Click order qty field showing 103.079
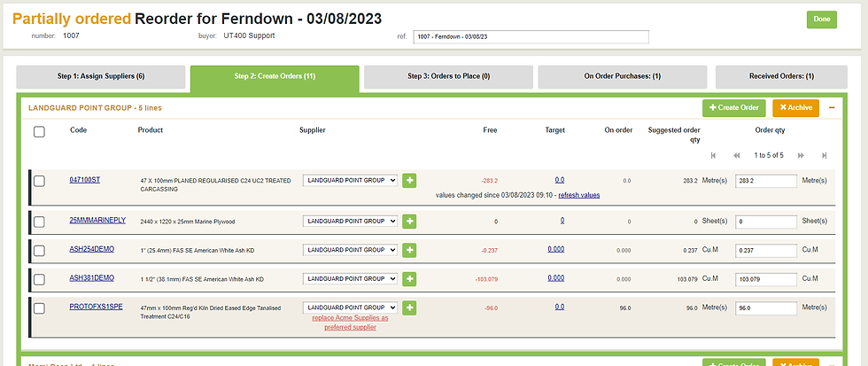This screenshot has height=366, width=868. (766, 278)
